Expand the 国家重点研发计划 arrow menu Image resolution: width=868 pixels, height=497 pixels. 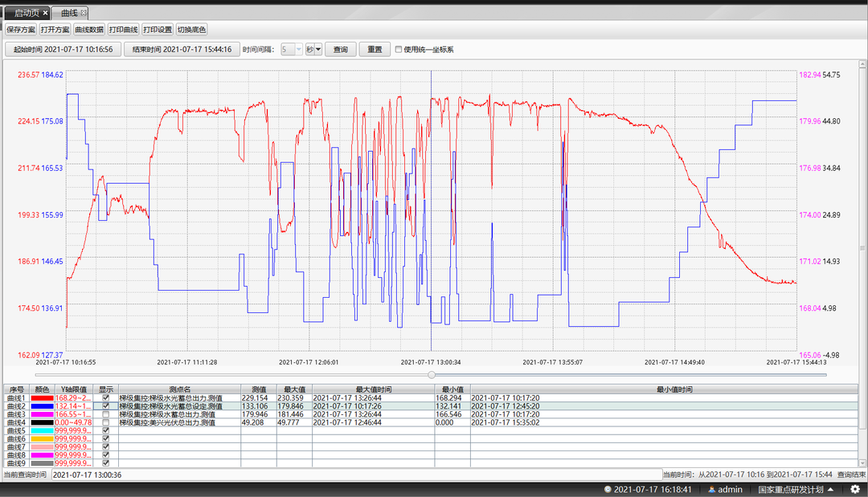[831, 489]
